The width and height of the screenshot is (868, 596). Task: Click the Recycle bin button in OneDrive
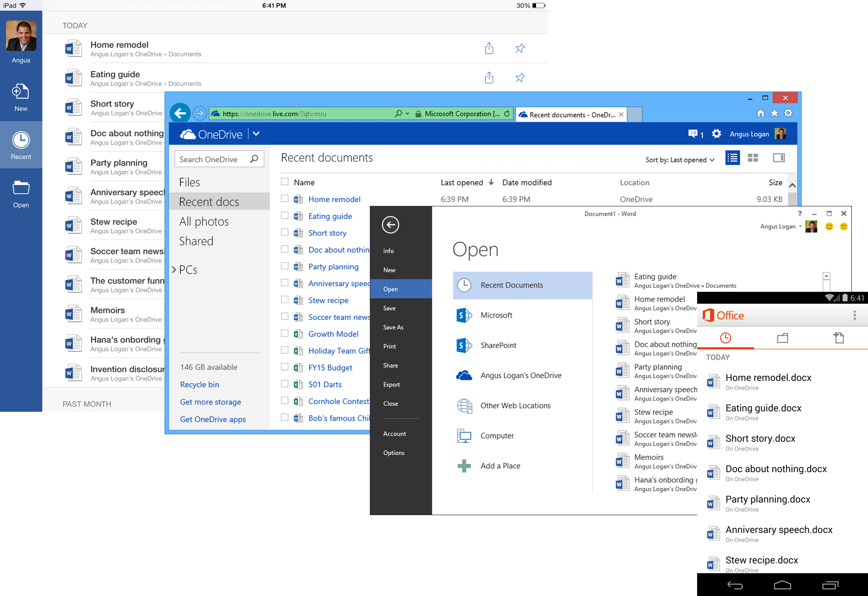199,384
